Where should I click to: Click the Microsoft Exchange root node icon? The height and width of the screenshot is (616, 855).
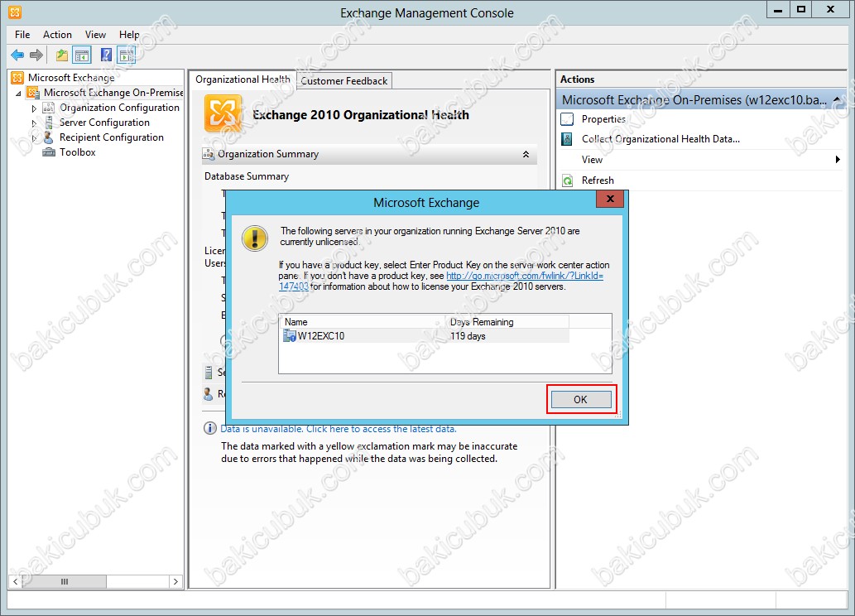(x=17, y=78)
